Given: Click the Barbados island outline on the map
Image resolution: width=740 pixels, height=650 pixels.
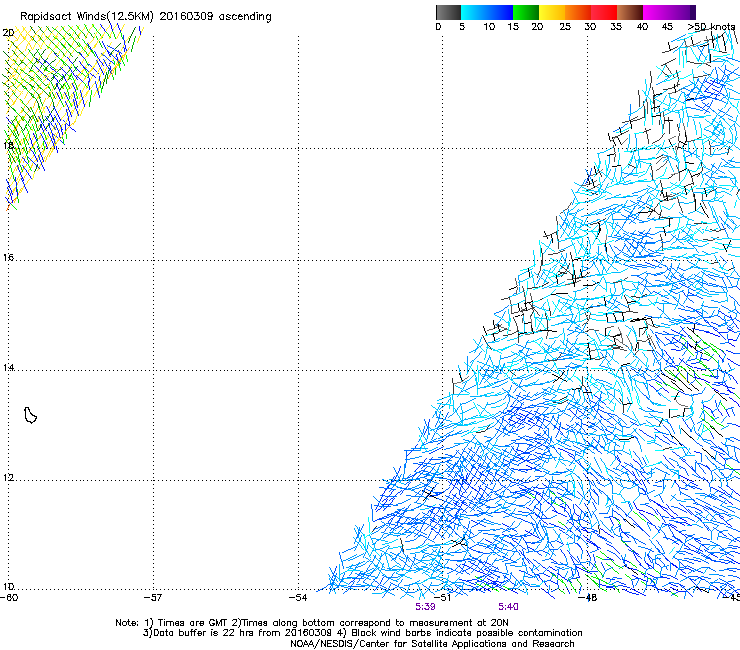Looking at the screenshot, I should [30, 415].
